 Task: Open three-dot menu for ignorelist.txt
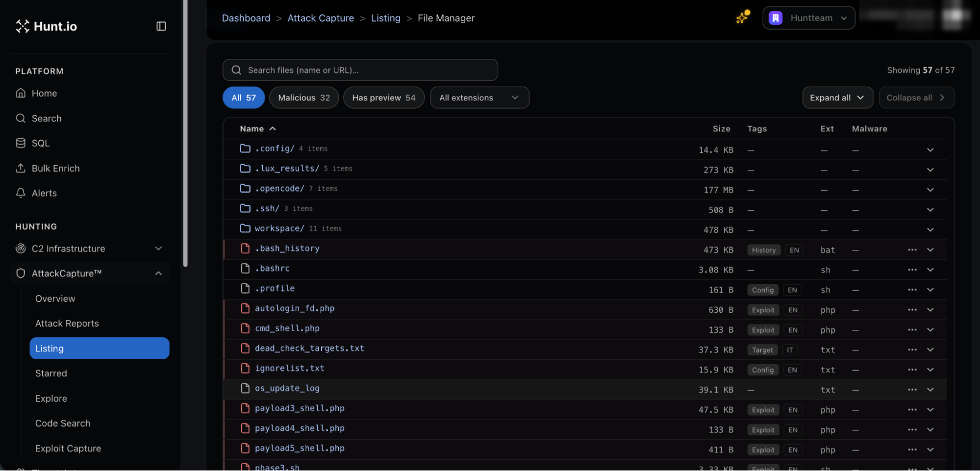(x=912, y=370)
